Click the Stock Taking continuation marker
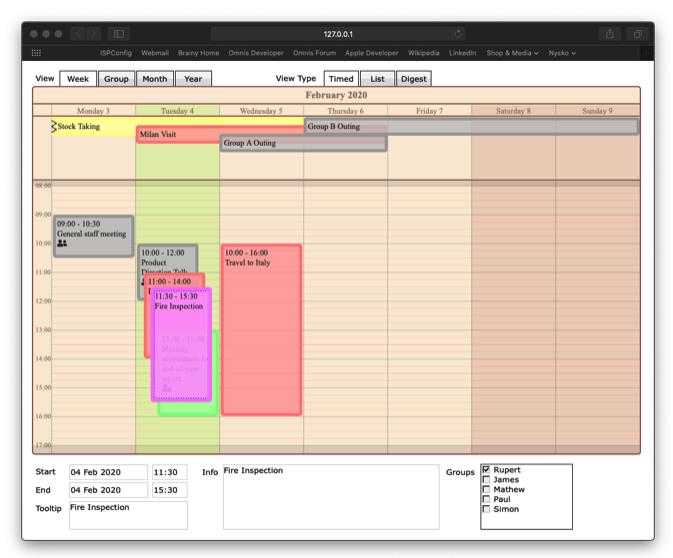673x558 pixels. pos(54,127)
